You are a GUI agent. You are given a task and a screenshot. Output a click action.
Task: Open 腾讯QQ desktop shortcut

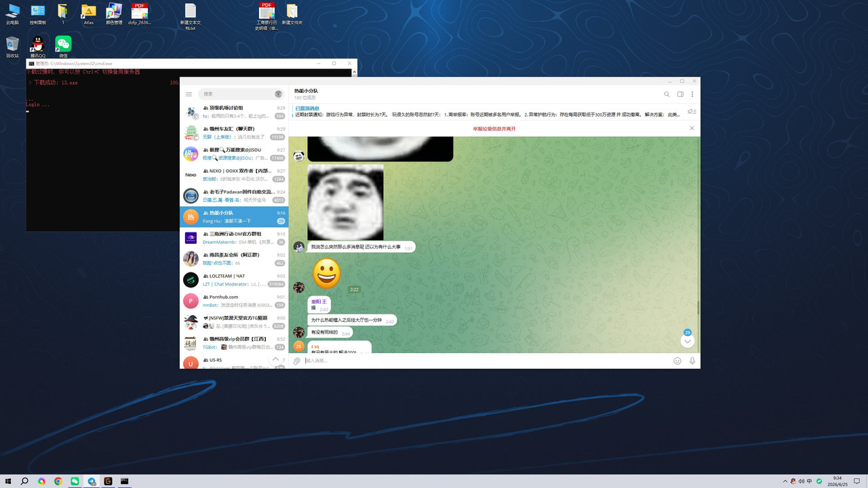38,47
